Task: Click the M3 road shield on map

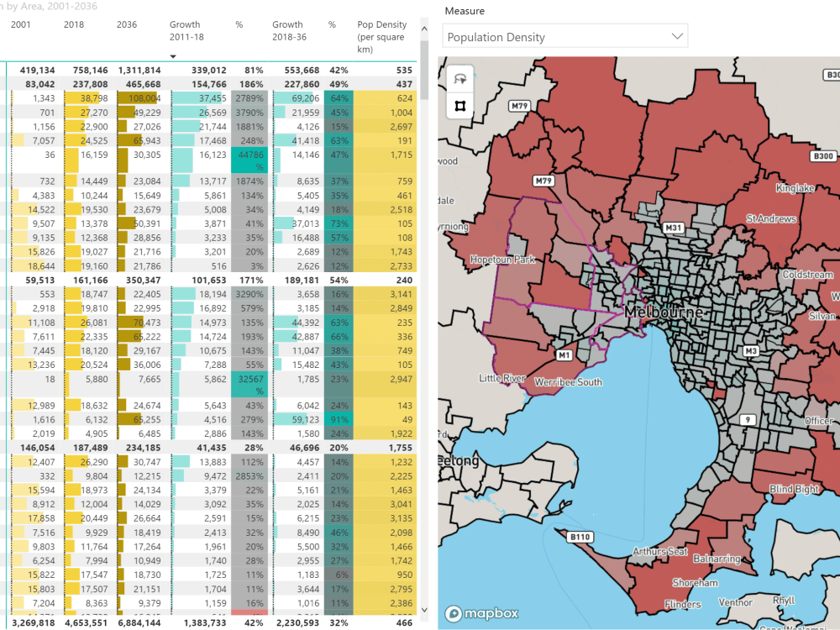Action: click(x=751, y=351)
